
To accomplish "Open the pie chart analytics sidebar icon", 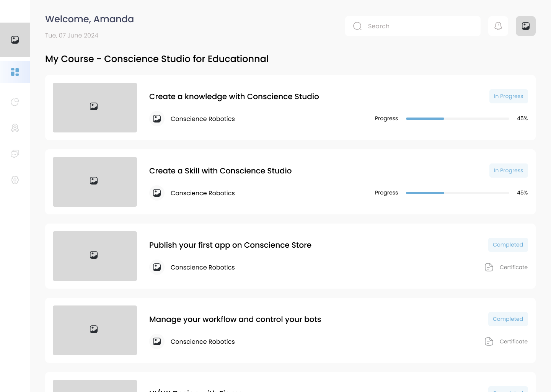I will 15,102.
